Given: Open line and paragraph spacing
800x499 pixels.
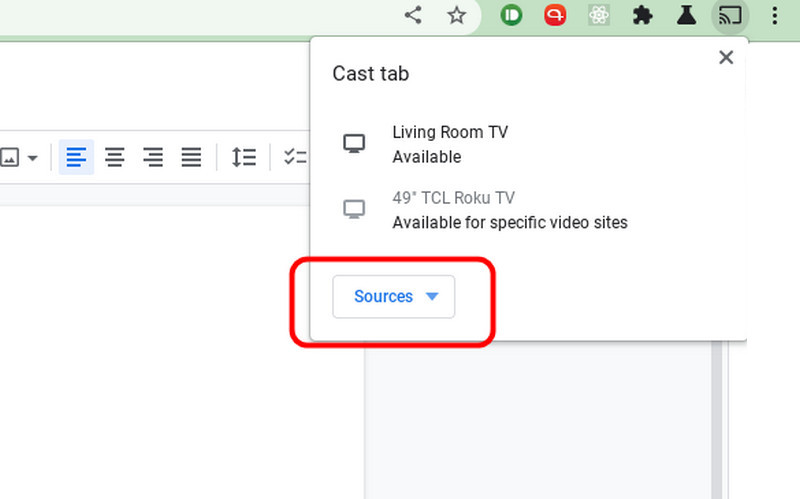Looking at the screenshot, I should [243, 157].
